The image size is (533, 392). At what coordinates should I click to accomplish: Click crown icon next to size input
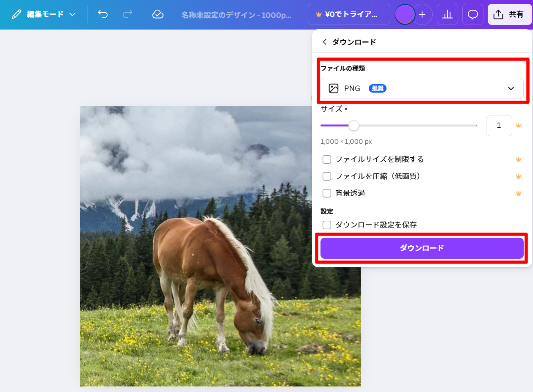518,126
